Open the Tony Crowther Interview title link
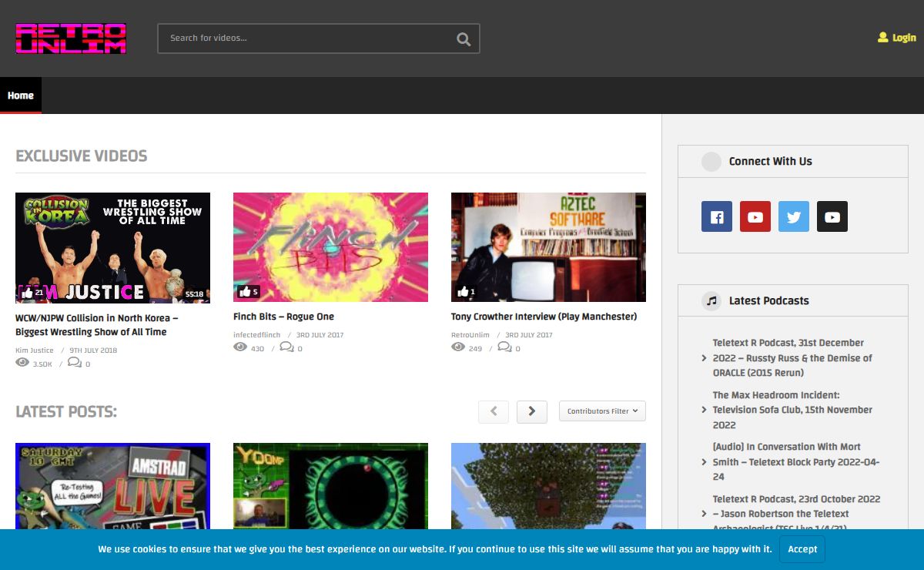This screenshot has height=570, width=924. (x=544, y=317)
